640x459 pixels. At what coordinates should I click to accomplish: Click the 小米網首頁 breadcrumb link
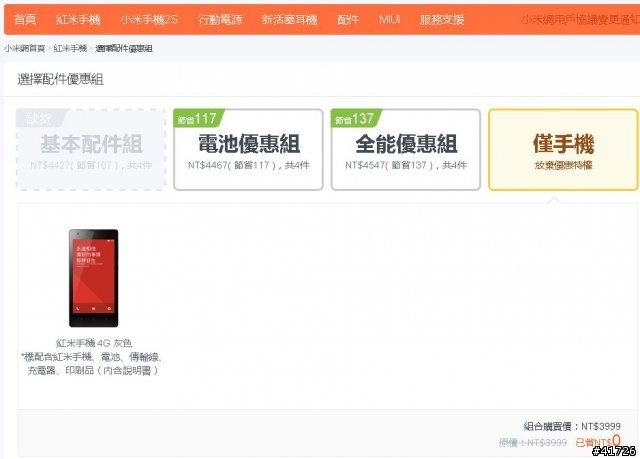(x=24, y=48)
